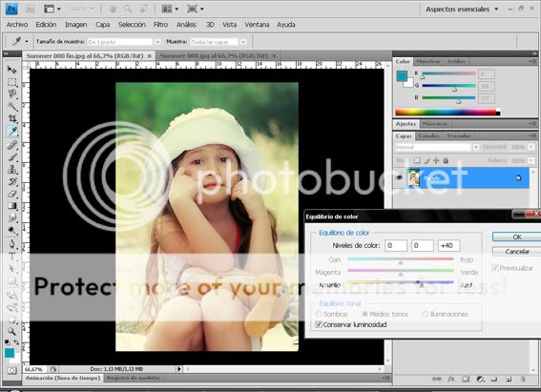Lock image pixels brush icon
Image resolution: width=541 pixels, height=392 pixels.
click(x=427, y=160)
